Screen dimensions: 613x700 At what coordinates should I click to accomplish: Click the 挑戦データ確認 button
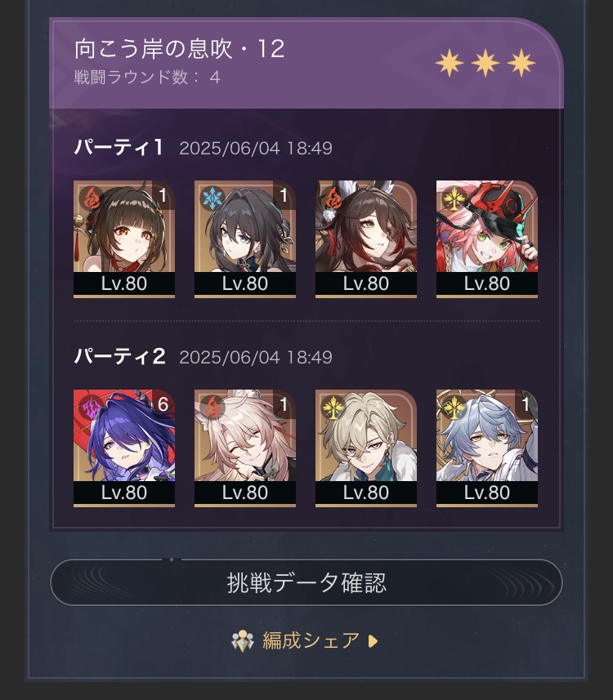coord(306,582)
